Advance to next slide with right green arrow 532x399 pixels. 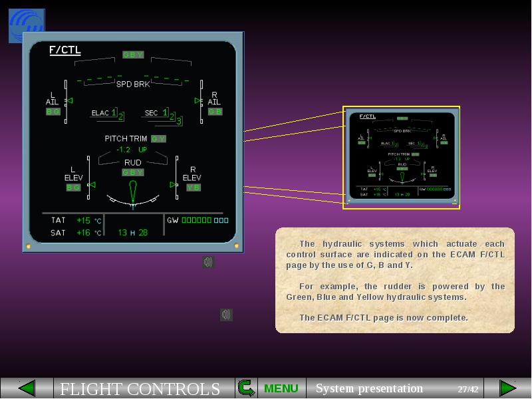pyautogui.click(x=507, y=388)
